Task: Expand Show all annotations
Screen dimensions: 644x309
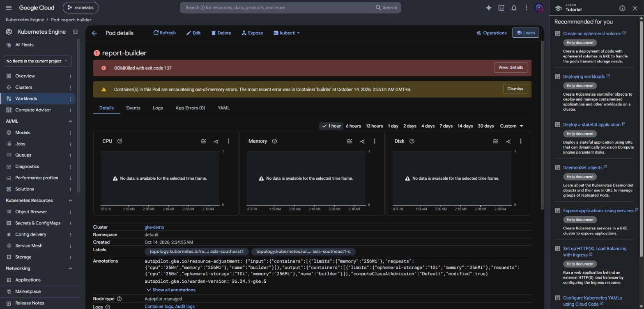Action: pos(171,290)
